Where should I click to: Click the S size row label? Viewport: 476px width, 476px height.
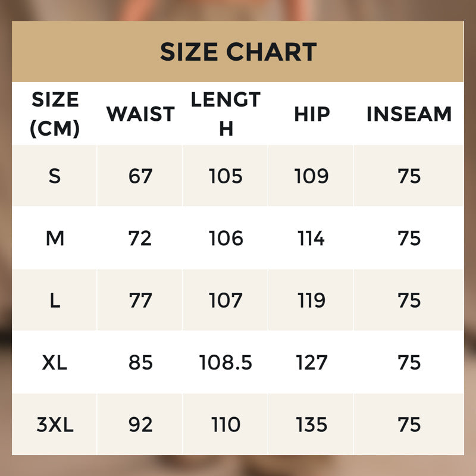point(55,176)
